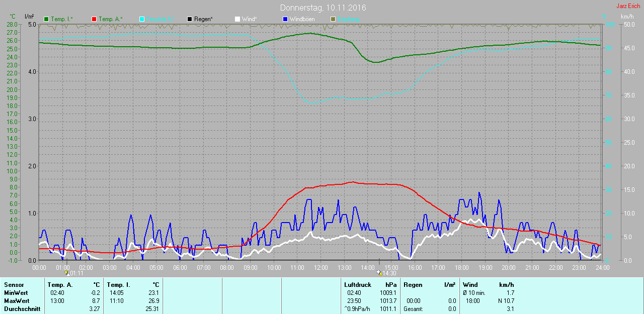Click the cyan humidity legend swatch
644x314 pixels.
tap(142, 19)
